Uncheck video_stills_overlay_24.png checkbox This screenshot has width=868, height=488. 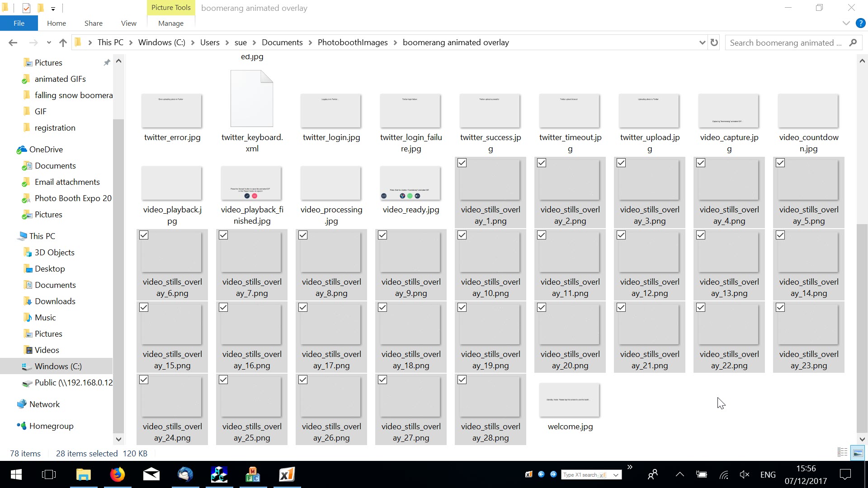(x=144, y=380)
